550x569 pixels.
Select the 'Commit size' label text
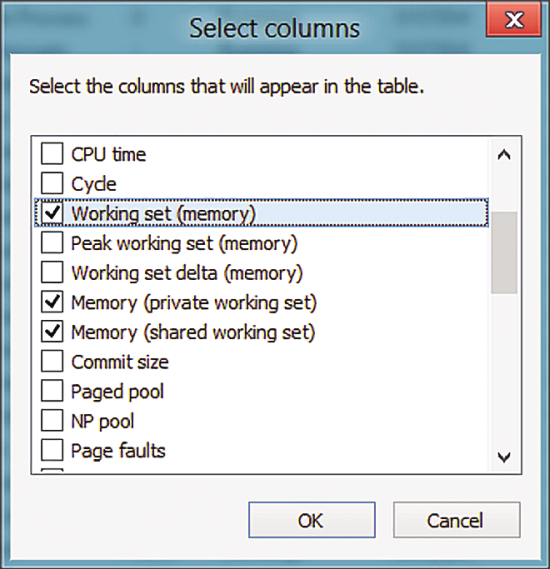click(120, 362)
